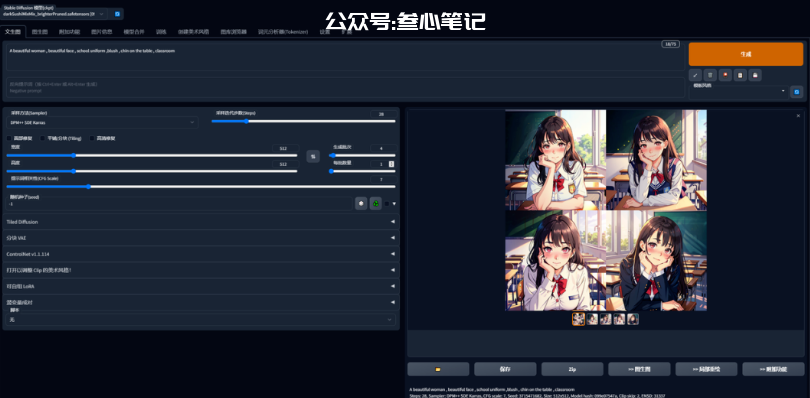
Task: Open the Tokenizer analysis tab
Action: click(x=283, y=32)
